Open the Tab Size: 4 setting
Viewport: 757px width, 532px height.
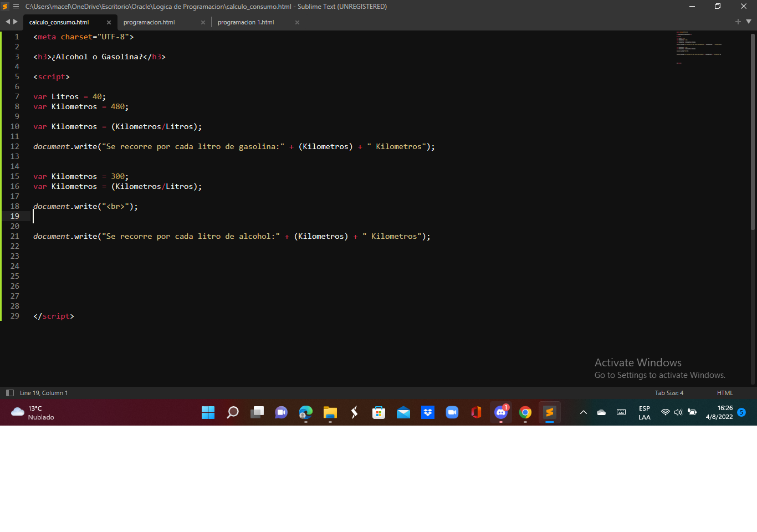click(669, 393)
